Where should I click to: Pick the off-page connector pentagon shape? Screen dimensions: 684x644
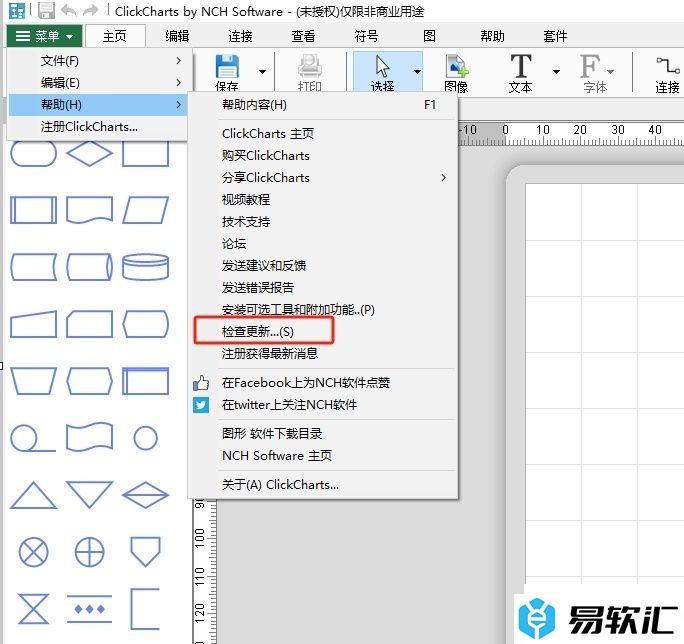tap(145, 552)
